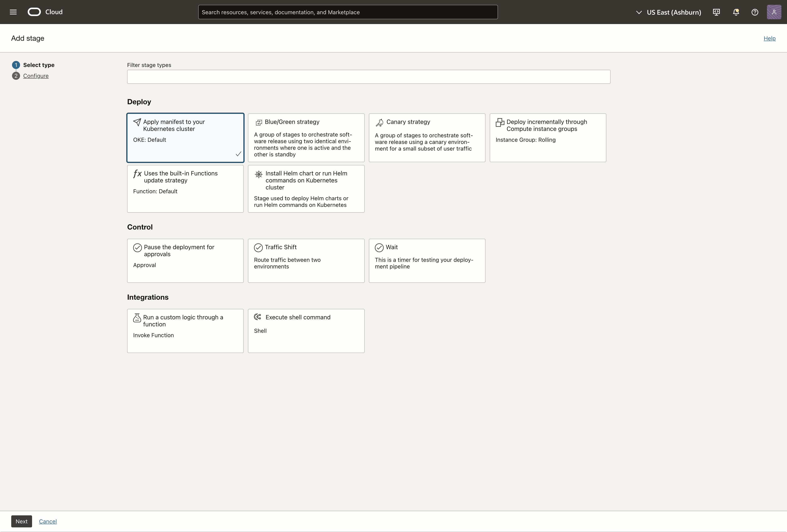The image size is (787, 532).
Task: Open the notifications bell
Action: tap(735, 12)
